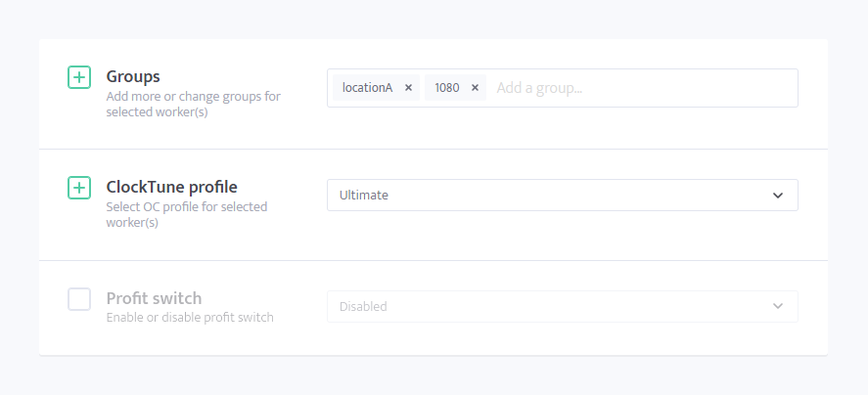Click the Profit switch dropdown chevron arrow

(778, 306)
